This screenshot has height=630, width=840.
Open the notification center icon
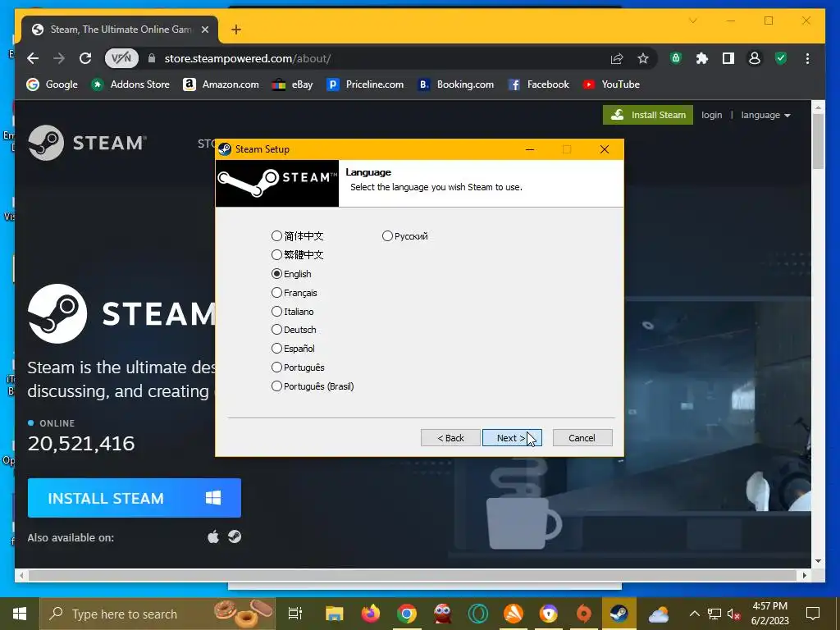click(x=813, y=614)
